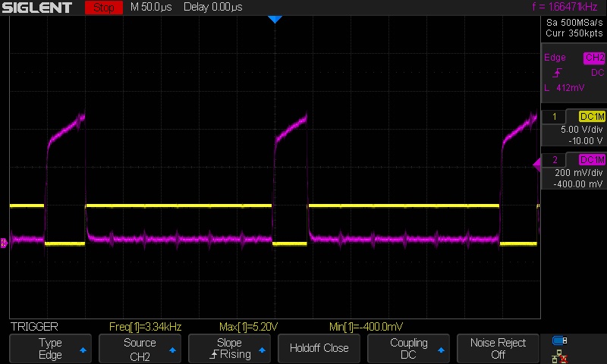Click the Curr 350kpts memory depth text
Image resolution: width=607 pixels, height=364 pixels.
574,33
